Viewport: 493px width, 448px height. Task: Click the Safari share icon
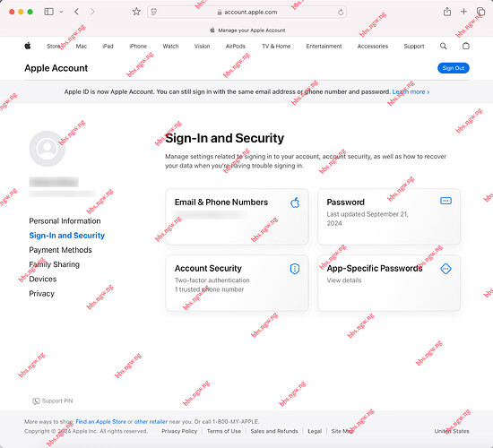pyautogui.click(x=447, y=12)
